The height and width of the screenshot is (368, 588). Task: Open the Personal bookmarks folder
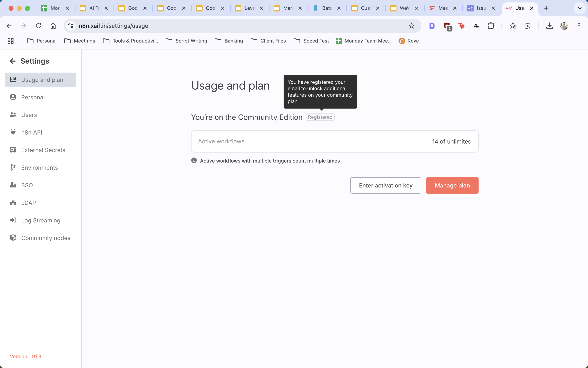pos(42,41)
